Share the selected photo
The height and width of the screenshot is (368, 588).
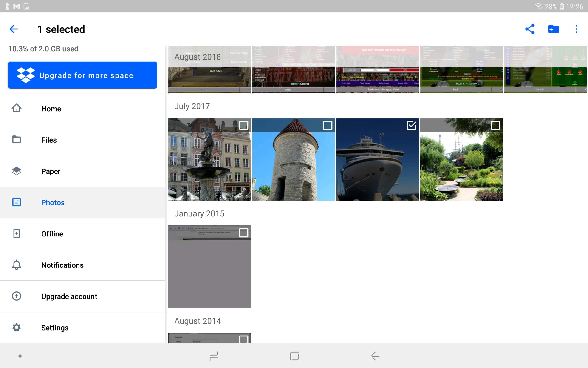point(530,29)
